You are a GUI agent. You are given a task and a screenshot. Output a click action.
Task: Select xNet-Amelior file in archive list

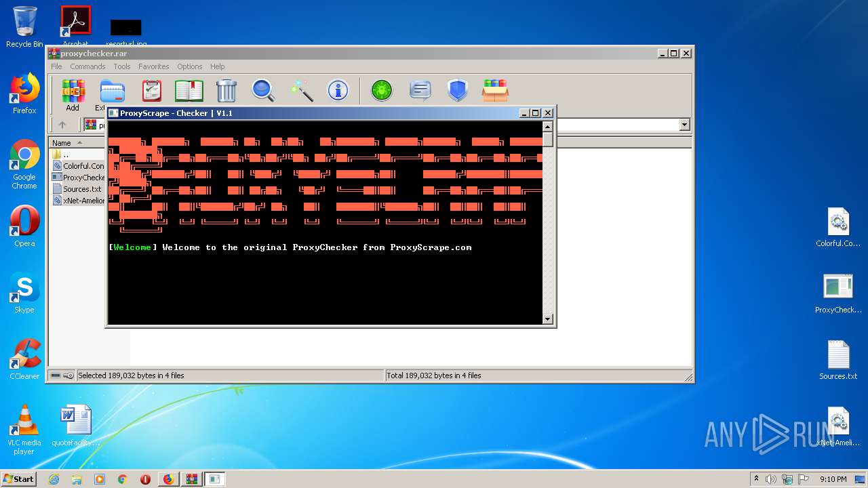(77, 201)
